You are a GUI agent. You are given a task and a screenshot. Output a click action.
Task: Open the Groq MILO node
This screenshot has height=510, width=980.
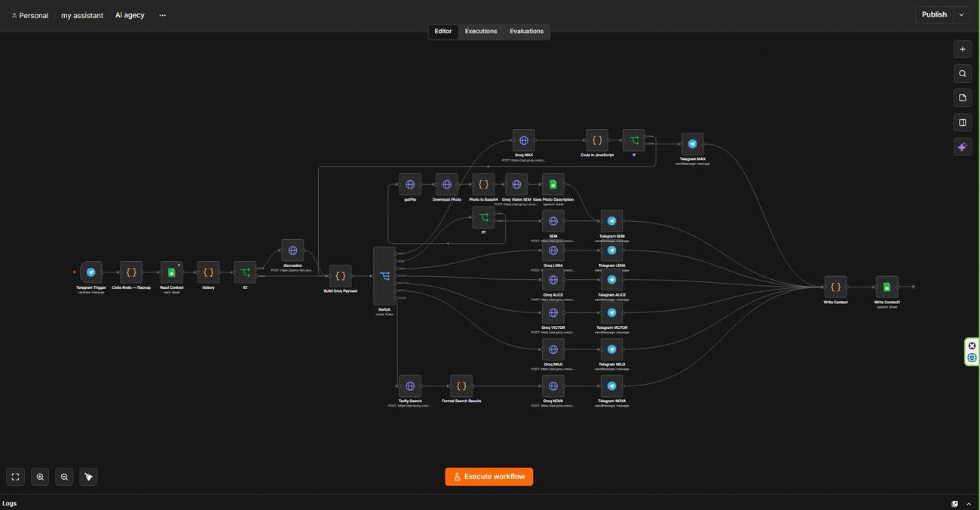[x=553, y=349]
